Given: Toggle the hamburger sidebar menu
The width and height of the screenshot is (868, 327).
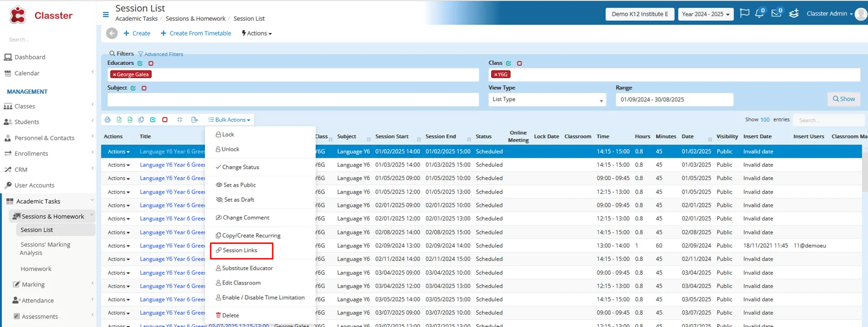Looking at the screenshot, I should tap(105, 14).
